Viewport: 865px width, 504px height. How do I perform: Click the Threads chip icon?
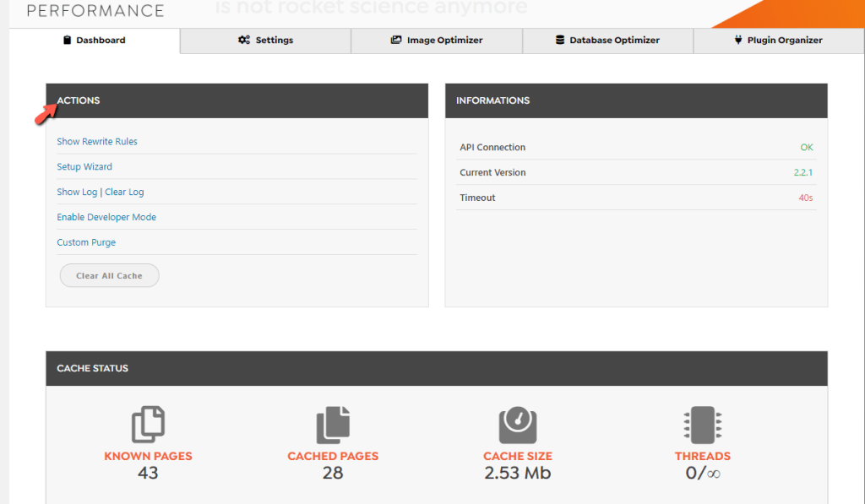tap(702, 425)
